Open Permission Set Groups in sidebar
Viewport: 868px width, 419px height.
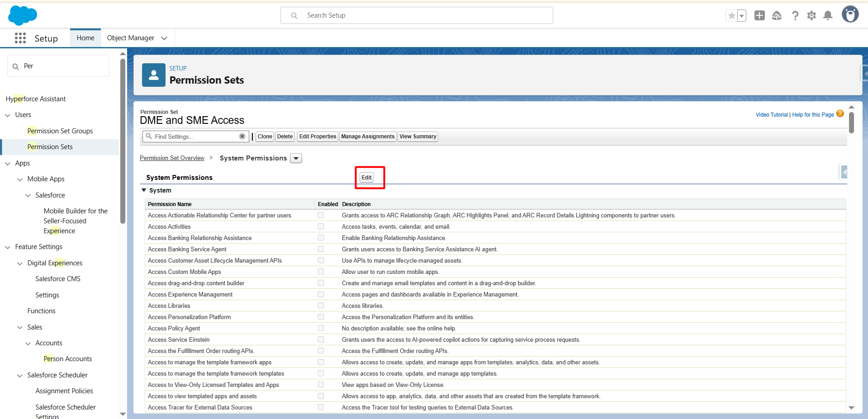60,131
